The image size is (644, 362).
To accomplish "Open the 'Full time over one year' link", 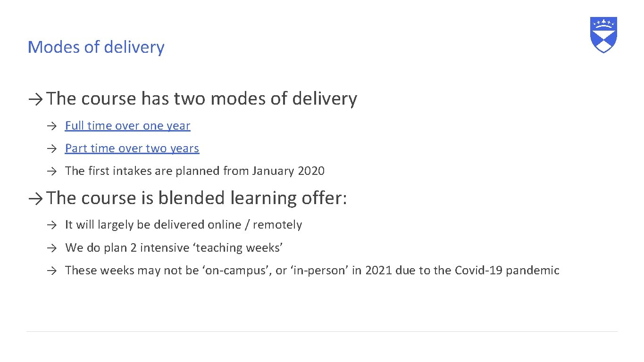I will [x=127, y=126].
